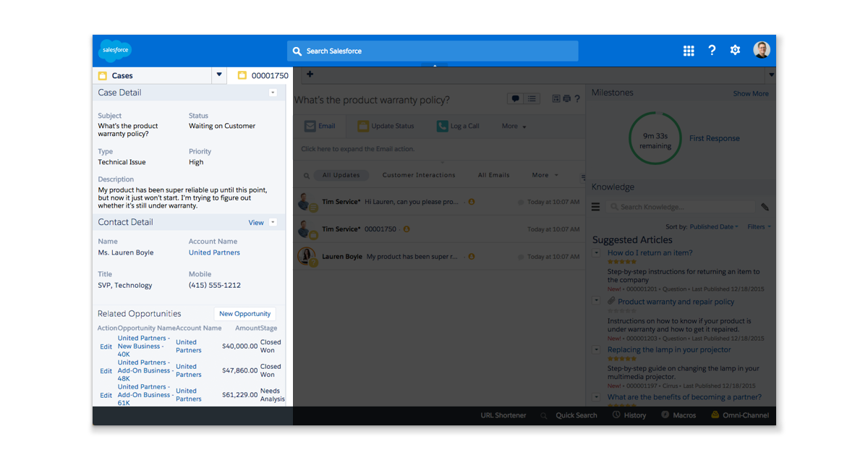Click the Help question mark in header
The height and width of the screenshot is (463, 868).
pyautogui.click(x=712, y=50)
